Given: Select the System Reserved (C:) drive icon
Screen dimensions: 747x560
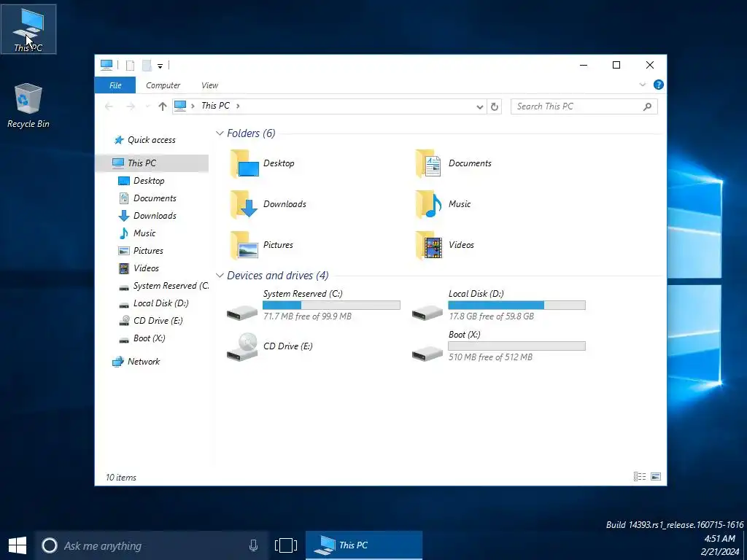Looking at the screenshot, I should [242, 312].
